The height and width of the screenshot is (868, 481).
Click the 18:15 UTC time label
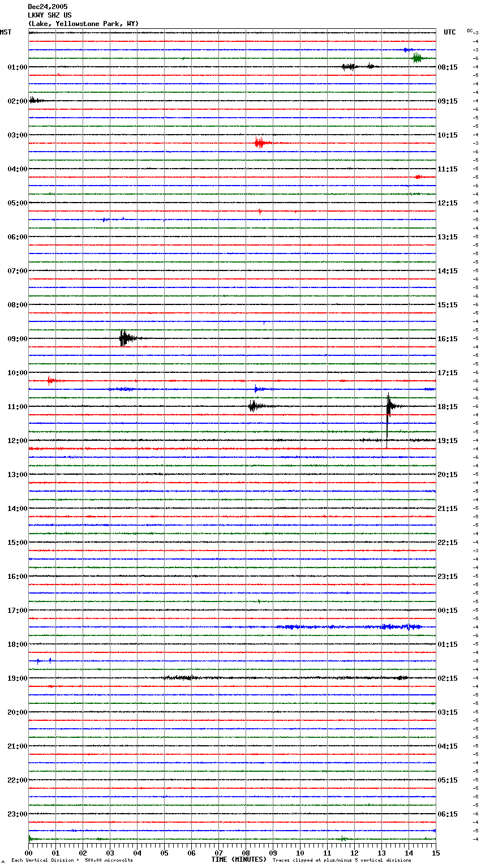[x=448, y=407]
